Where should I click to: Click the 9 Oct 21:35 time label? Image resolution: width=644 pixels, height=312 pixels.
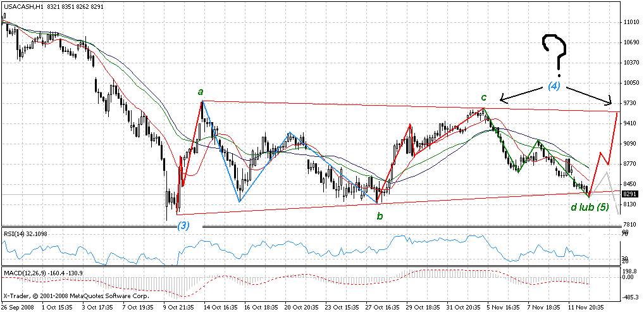(x=178, y=307)
